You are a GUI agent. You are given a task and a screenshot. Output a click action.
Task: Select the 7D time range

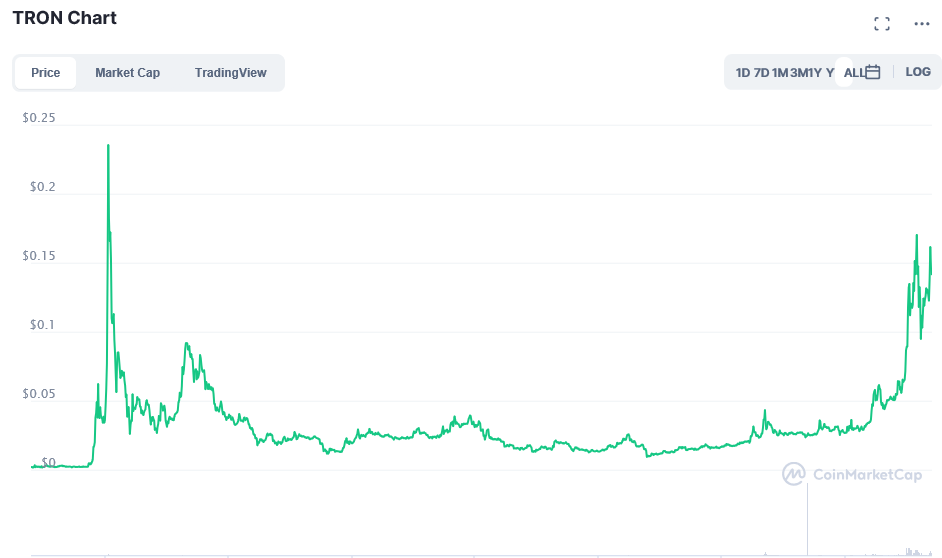[761, 73]
